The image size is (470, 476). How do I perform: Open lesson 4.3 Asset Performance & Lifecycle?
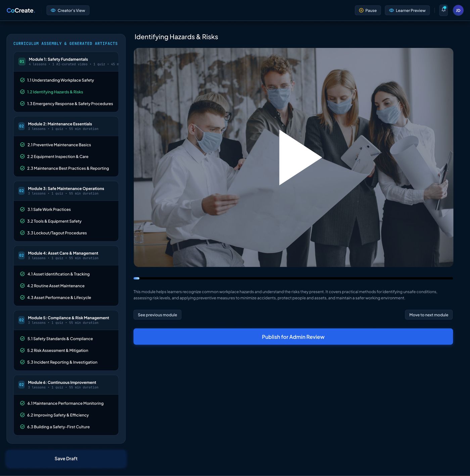[59, 298]
